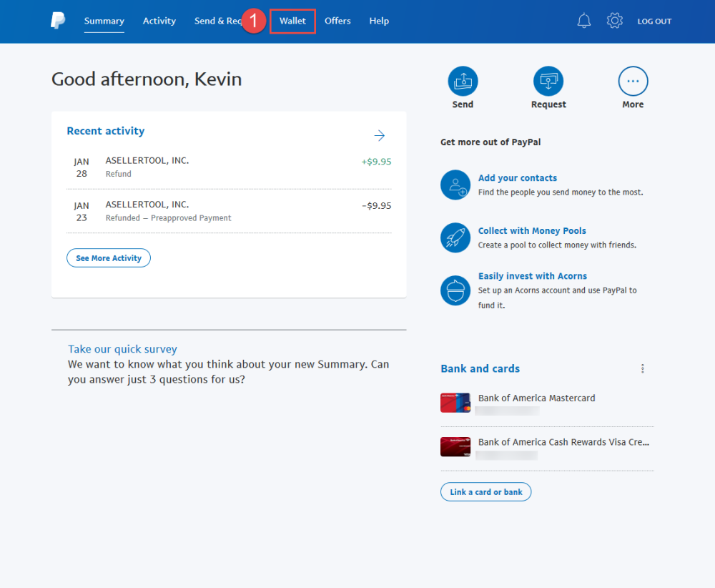This screenshot has height=588, width=715.
Task: Click the LOG OUT link
Action: (x=654, y=21)
